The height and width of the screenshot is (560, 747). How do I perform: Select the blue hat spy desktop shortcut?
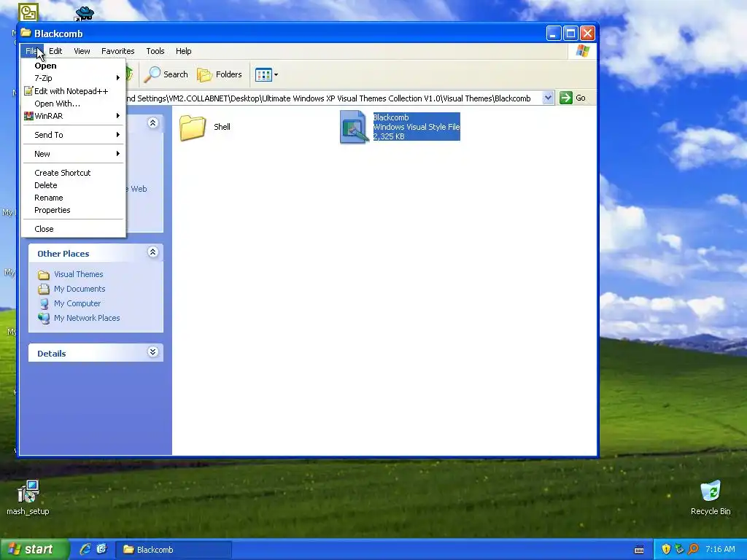click(x=85, y=13)
